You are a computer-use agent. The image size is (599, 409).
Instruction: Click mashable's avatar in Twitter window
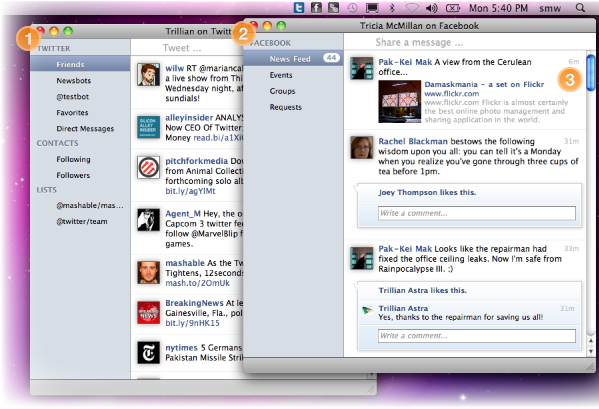click(148, 273)
